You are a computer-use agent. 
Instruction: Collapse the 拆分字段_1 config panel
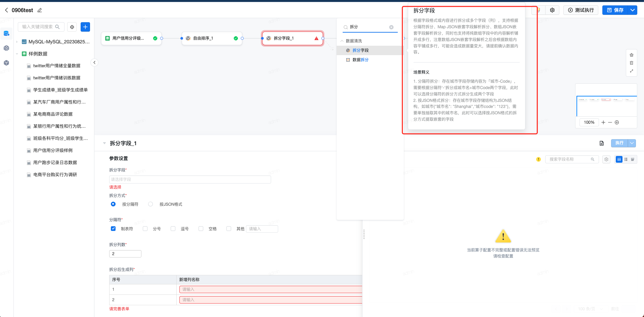point(104,143)
